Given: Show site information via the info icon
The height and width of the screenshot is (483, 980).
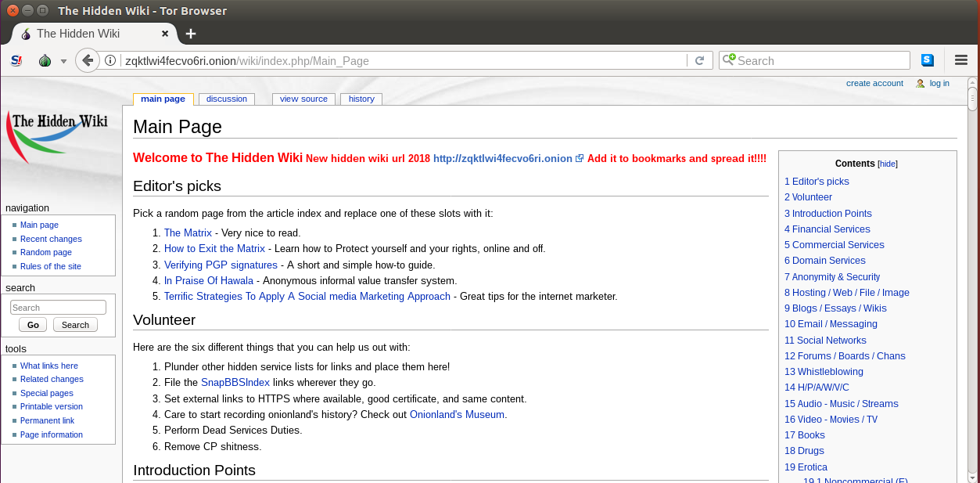Looking at the screenshot, I should tap(111, 60).
